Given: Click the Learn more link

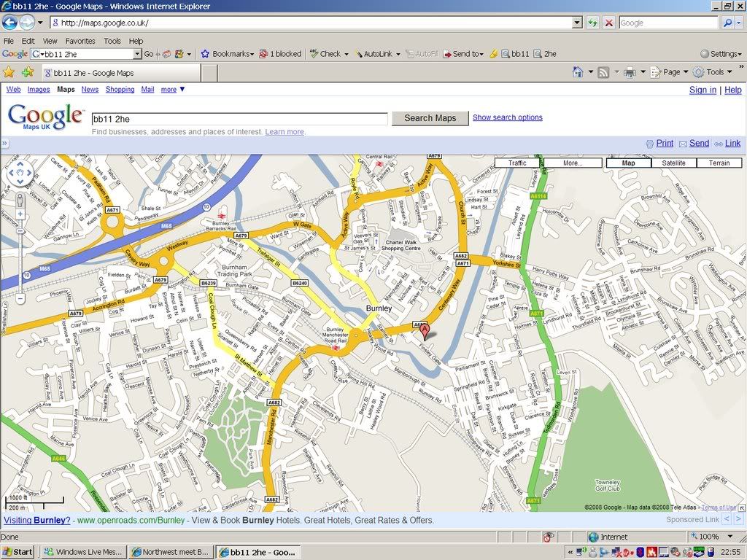Looking at the screenshot, I should point(285,131).
